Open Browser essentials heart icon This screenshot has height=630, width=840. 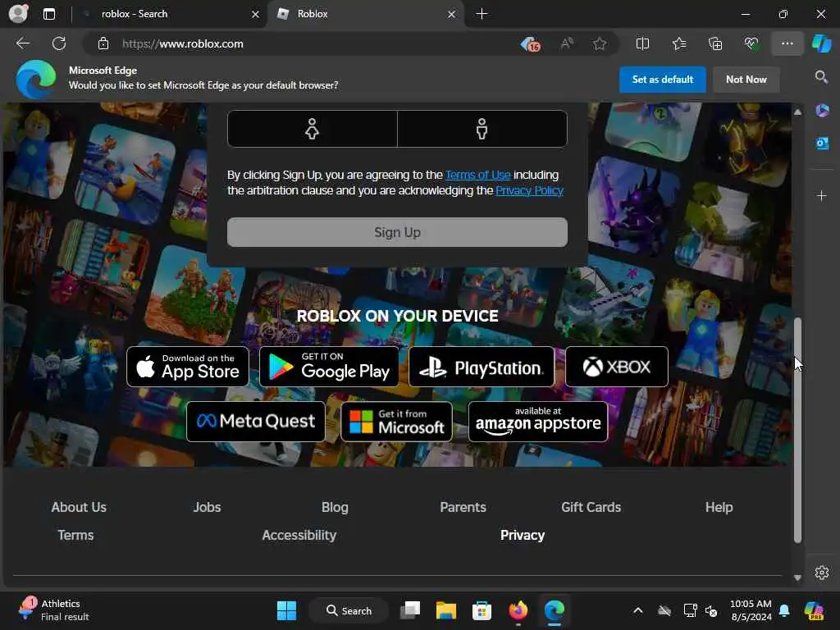(751, 43)
